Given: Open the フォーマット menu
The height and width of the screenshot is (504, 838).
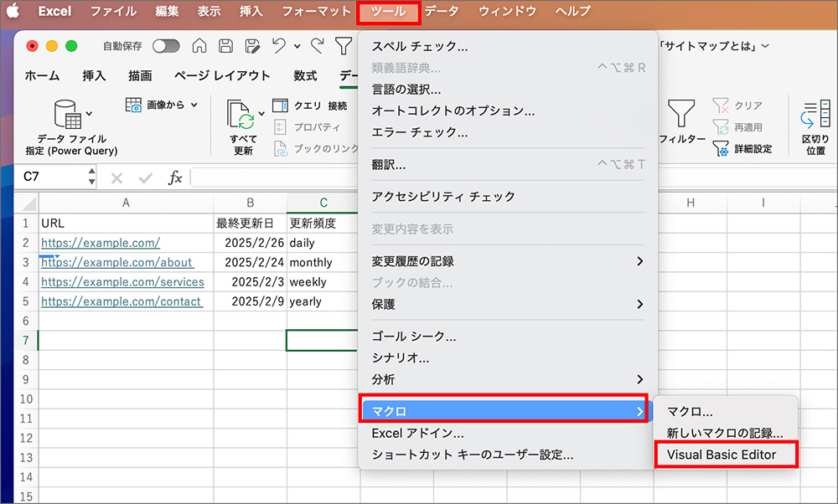Looking at the screenshot, I should tap(317, 11).
